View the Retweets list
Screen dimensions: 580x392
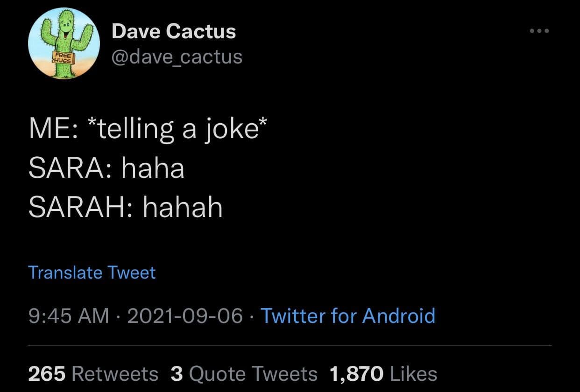115,374
